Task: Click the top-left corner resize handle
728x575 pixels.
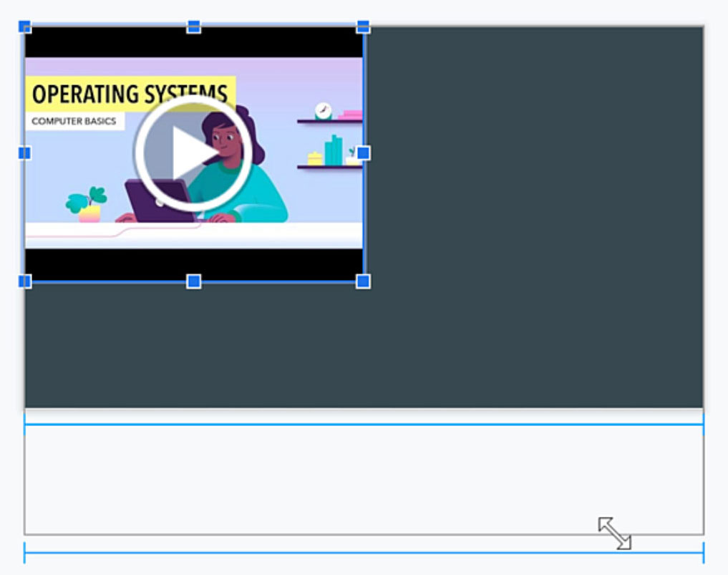Action: (x=25, y=28)
